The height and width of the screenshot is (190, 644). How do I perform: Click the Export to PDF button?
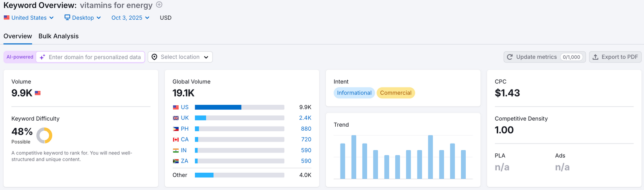pyautogui.click(x=615, y=57)
